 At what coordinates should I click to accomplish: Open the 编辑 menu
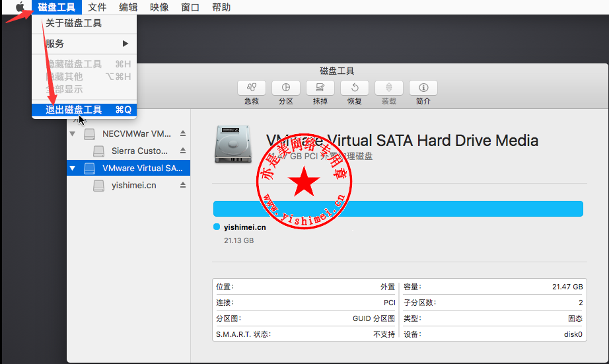pyautogui.click(x=128, y=7)
